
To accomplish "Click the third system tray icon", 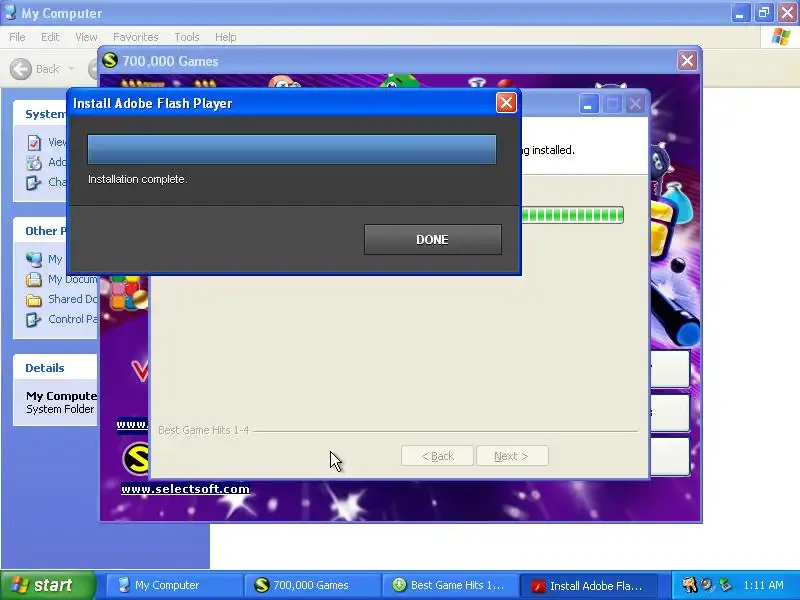I will point(725,585).
